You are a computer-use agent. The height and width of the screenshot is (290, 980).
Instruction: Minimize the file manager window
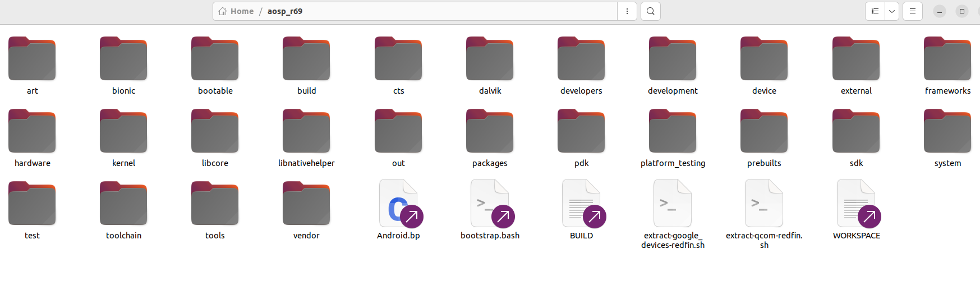(x=940, y=11)
